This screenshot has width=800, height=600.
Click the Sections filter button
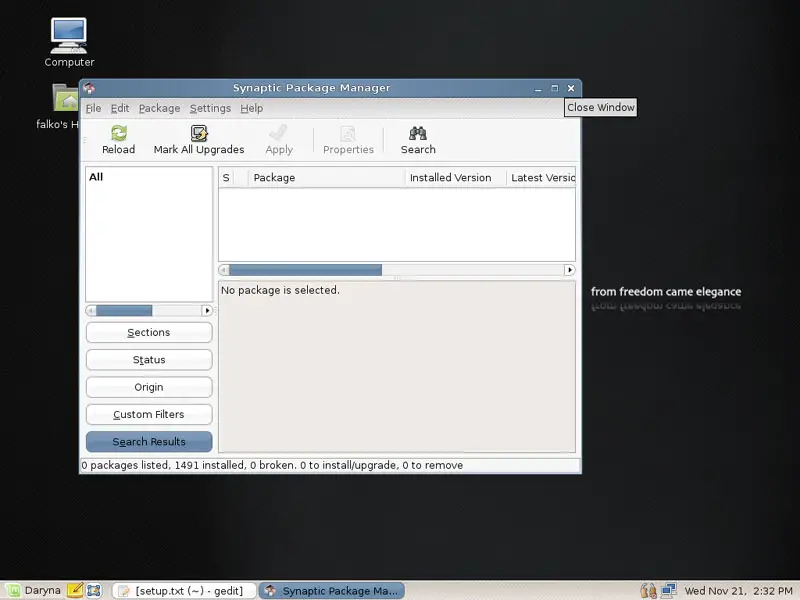[x=149, y=332]
